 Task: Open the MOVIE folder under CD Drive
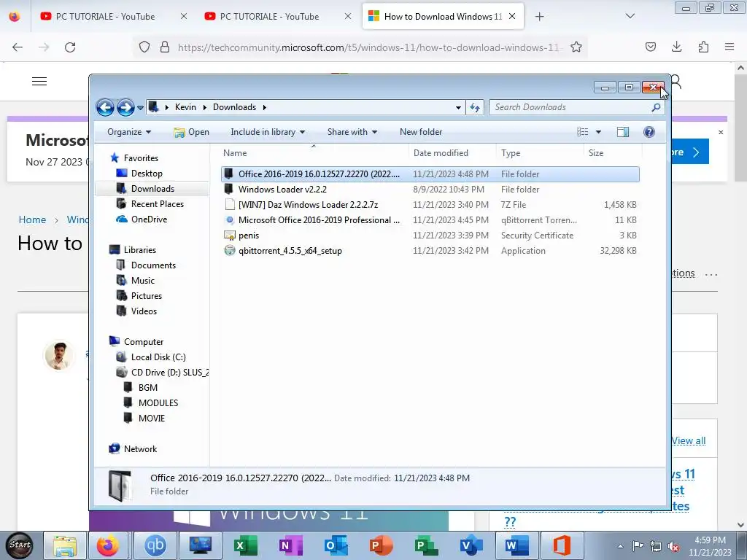click(152, 418)
